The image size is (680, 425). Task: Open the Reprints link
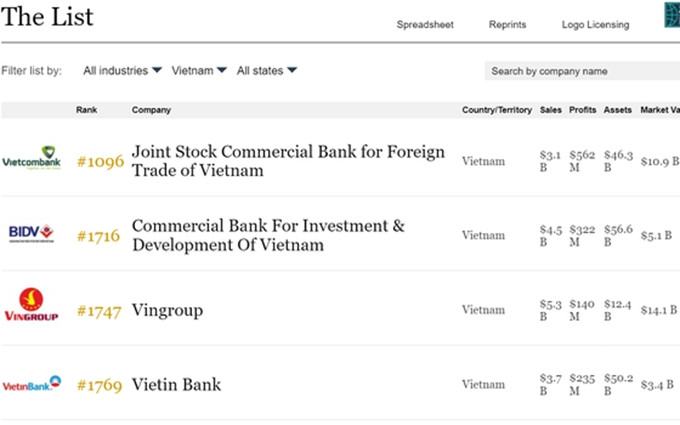507,25
